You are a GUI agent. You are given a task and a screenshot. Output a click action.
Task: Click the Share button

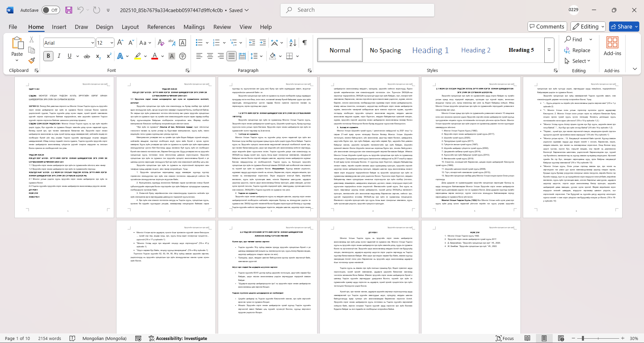pos(624,27)
